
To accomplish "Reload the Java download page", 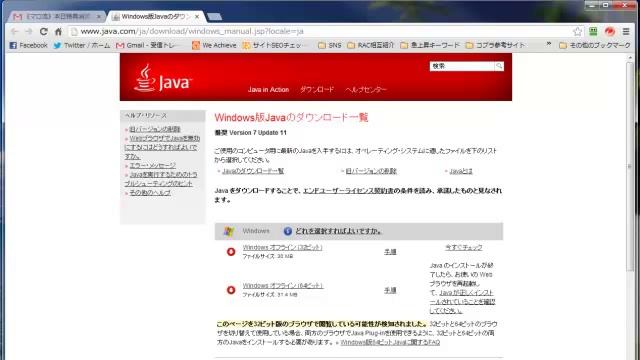I will (x=43, y=31).
